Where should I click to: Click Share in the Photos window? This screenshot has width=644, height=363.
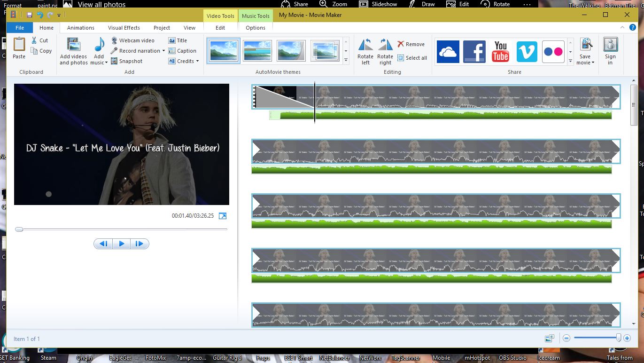coord(295,4)
